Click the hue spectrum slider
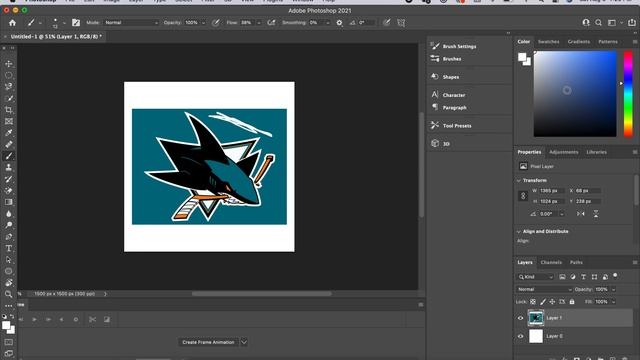 click(628, 94)
